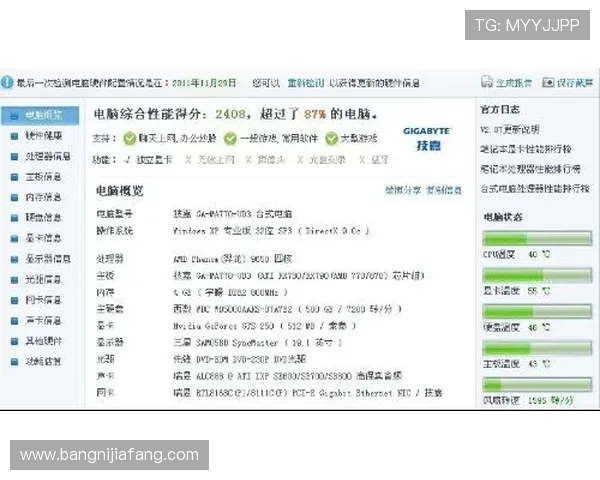Click the 4 GB memory value
Viewport: 600px width, 480px height.
[x=230, y=293]
